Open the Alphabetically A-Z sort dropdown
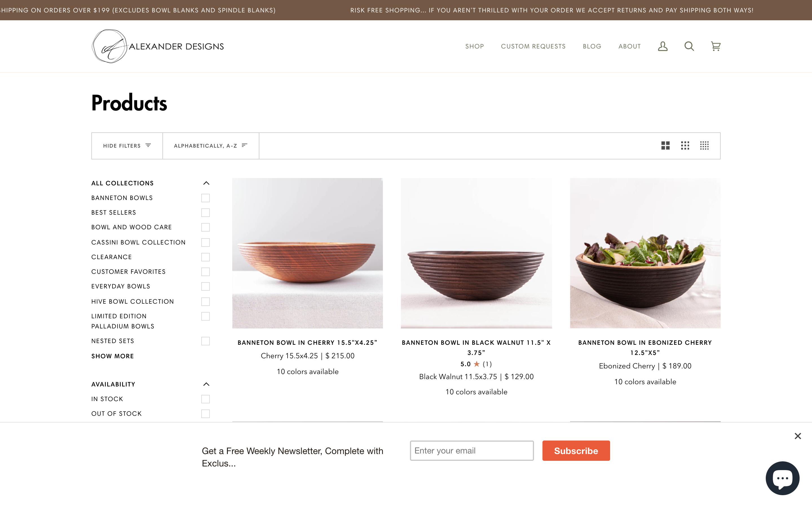This screenshot has height=507, width=812. (x=210, y=145)
